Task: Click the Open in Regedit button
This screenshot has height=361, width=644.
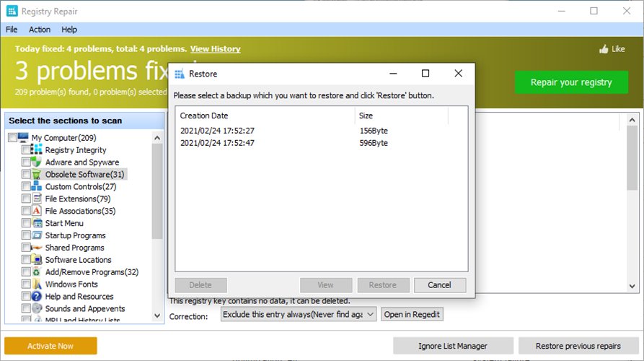Action: 412,315
